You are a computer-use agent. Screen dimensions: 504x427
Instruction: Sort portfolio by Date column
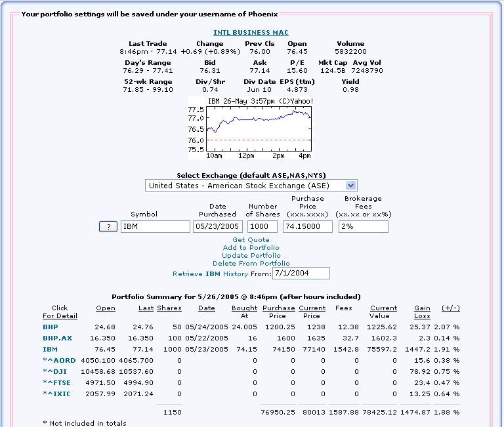click(206, 308)
